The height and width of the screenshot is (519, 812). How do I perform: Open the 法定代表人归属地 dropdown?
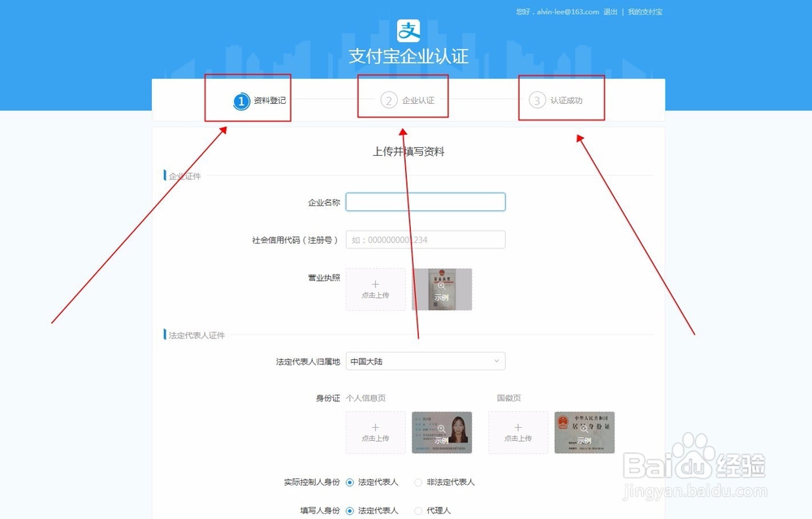(425, 361)
